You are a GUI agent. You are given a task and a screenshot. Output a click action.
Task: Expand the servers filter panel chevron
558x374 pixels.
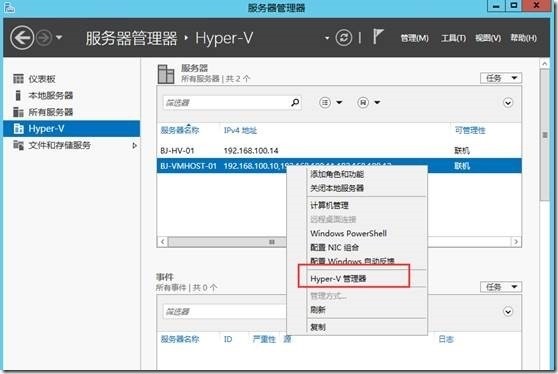tap(508, 103)
